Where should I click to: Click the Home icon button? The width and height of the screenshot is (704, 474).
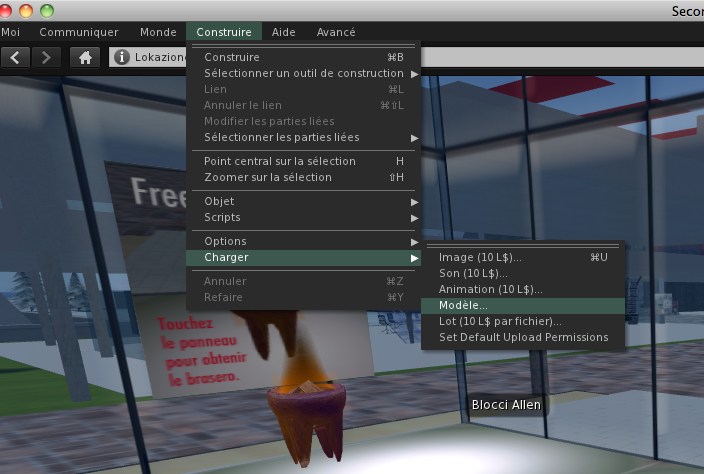[85, 57]
